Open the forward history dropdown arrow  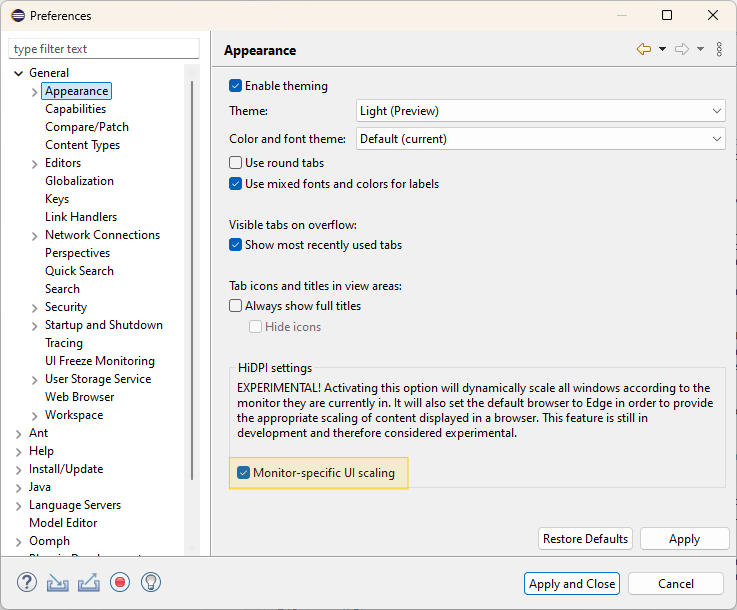(700, 49)
